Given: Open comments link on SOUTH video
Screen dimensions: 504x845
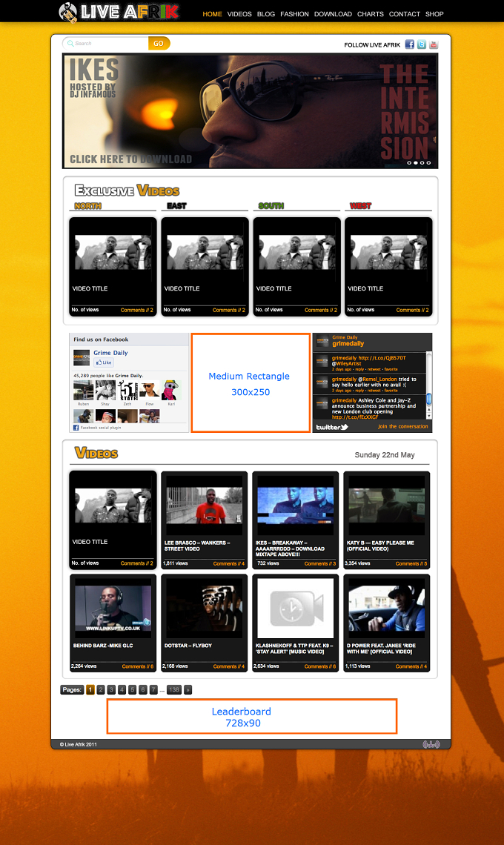Looking at the screenshot, I should point(321,310).
